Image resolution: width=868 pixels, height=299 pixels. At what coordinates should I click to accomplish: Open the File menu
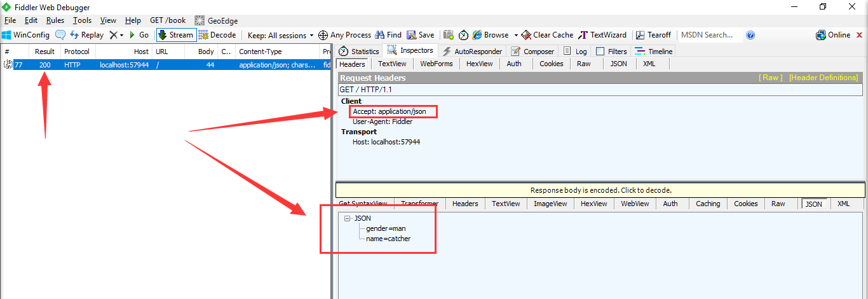click(10, 20)
